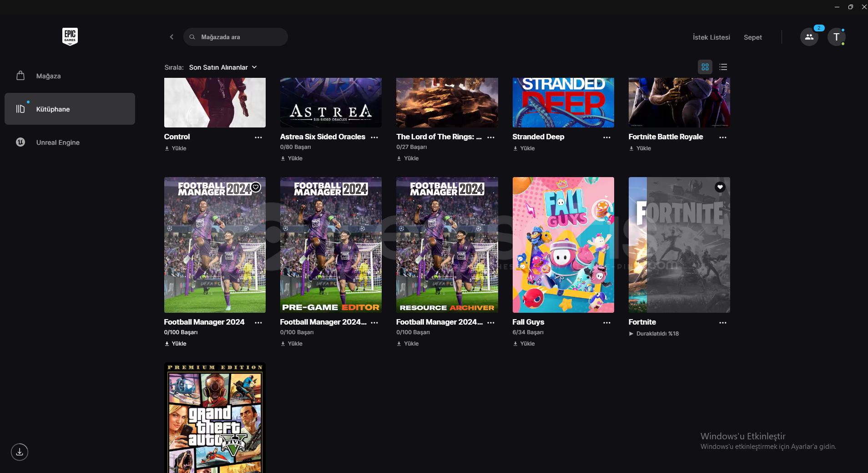
Task: Open options menu for Fortnite Battle Royale
Action: [x=723, y=137]
